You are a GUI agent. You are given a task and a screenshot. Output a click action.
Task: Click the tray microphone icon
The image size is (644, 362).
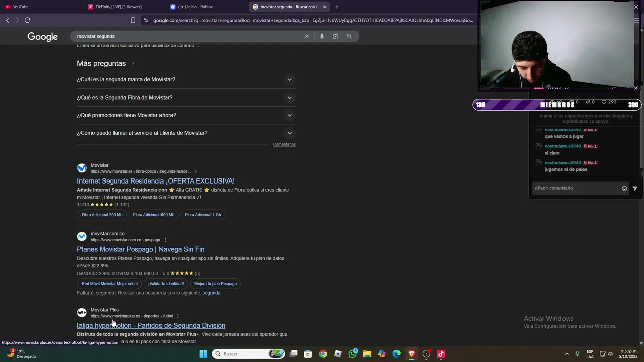click(577, 354)
